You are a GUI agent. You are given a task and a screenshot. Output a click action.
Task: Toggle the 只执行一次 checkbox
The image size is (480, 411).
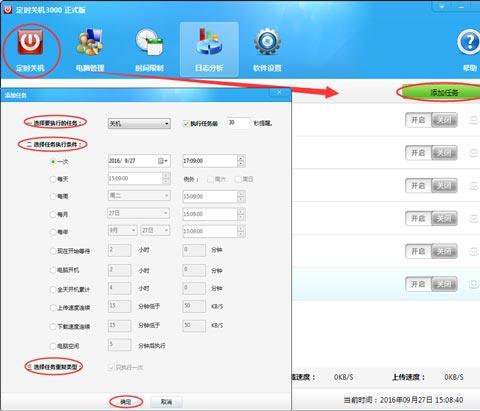tap(111, 367)
